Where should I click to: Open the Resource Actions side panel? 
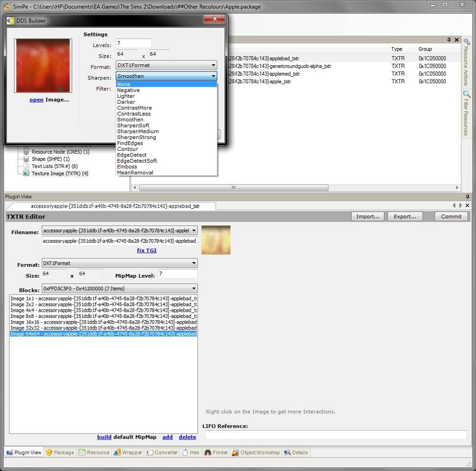coord(466,63)
